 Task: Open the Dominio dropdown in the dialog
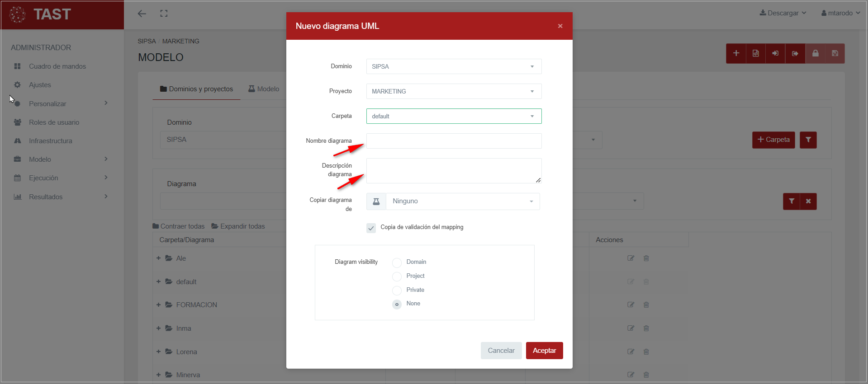coord(454,66)
